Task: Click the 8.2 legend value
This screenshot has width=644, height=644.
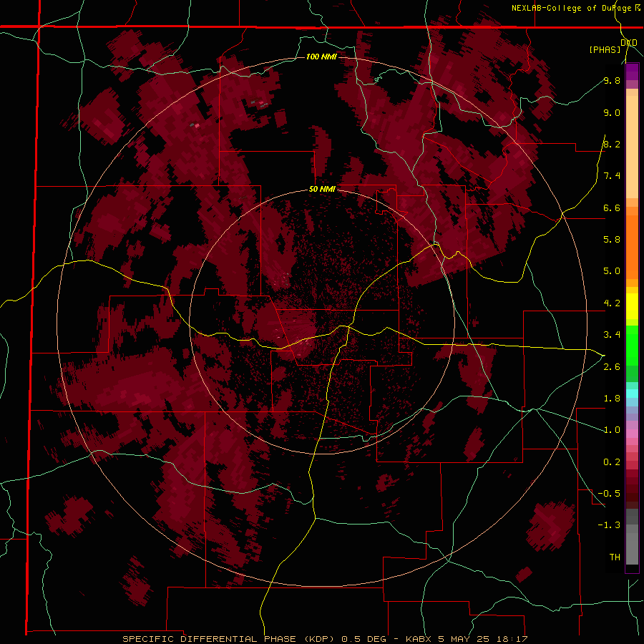Action: click(x=612, y=144)
